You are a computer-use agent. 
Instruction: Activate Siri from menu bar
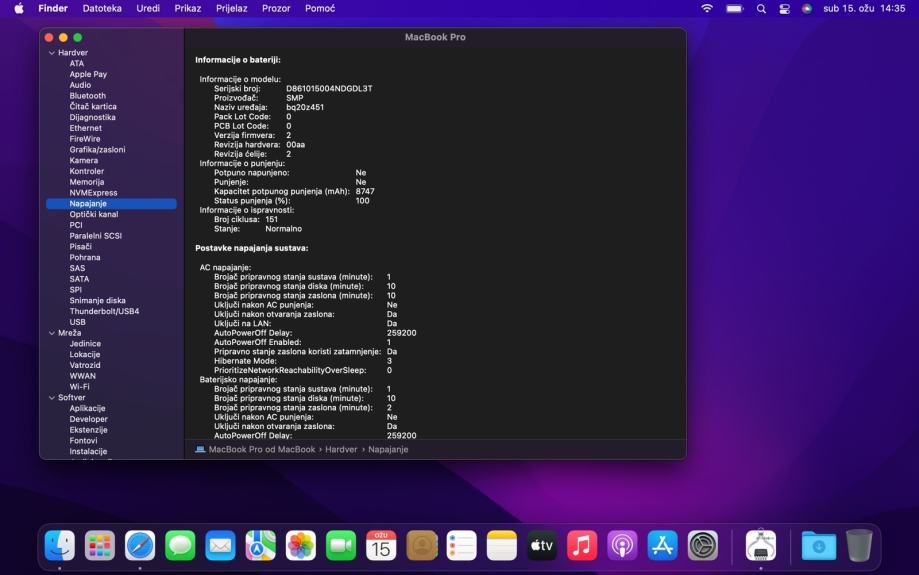pos(807,8)
